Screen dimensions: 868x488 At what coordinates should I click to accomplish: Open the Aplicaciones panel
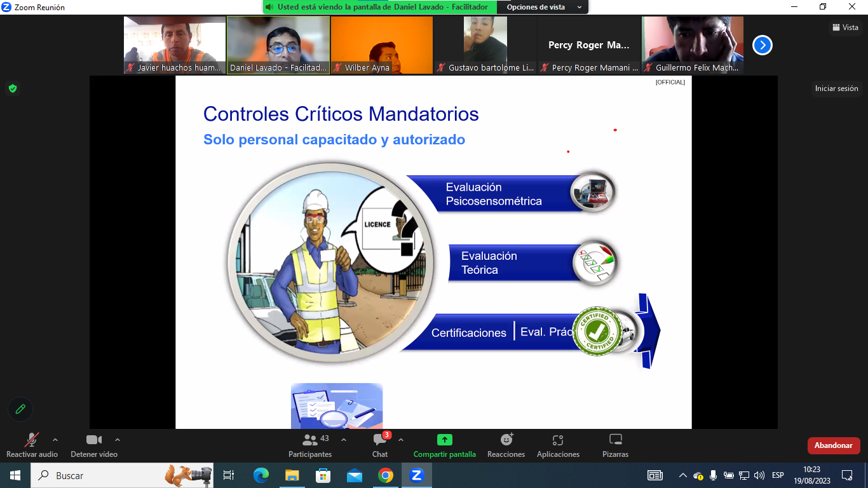[x=558, y=445]
